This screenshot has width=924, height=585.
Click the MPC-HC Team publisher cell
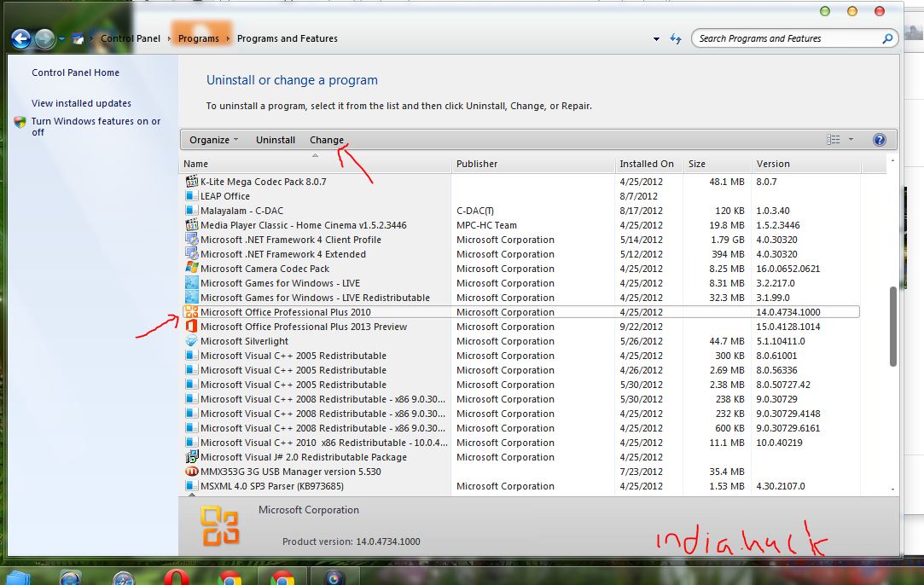(x=486, y=225)
